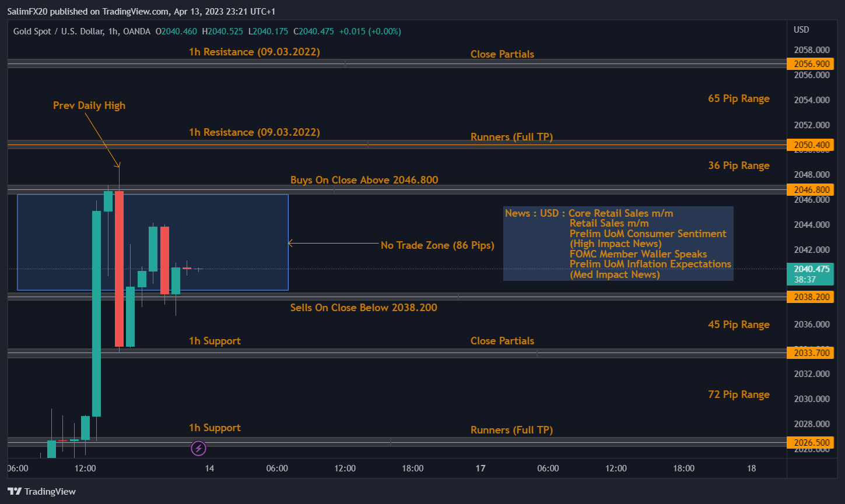Select the 2056.900 price level label
The height and width of the screenshot is (504, 845).
810,64
